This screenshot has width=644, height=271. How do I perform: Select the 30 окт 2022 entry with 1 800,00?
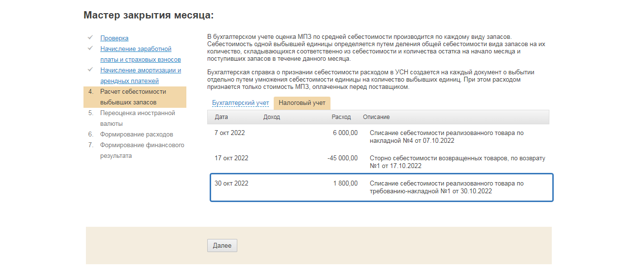click(381, 187)
